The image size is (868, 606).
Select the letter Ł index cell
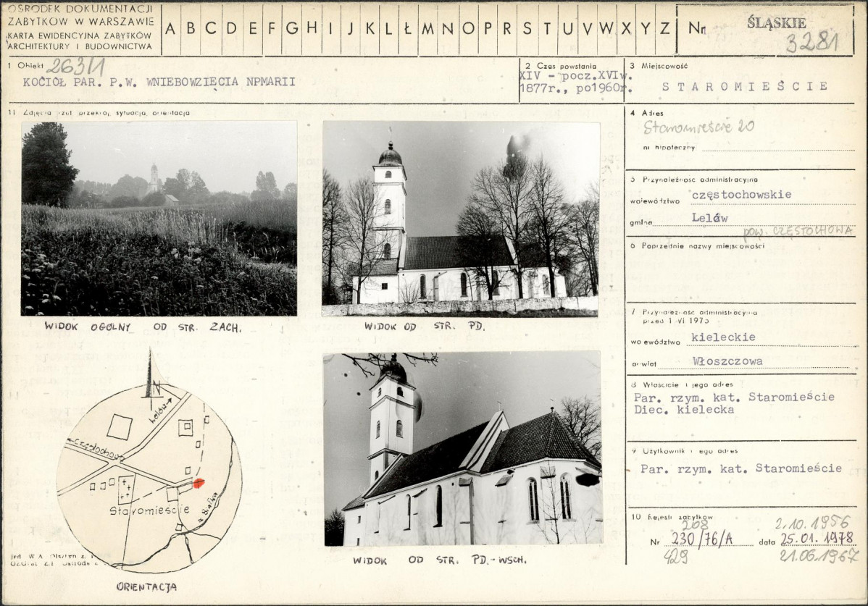(408, 29)
